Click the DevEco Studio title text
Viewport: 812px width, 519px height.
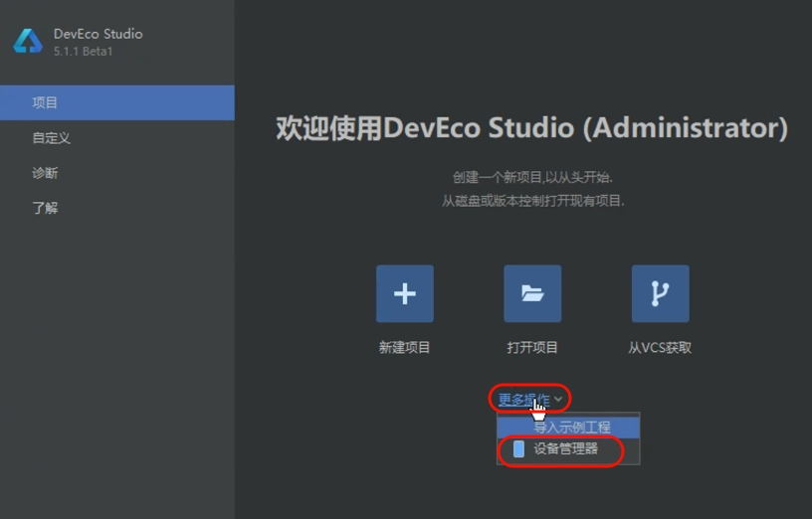98,34
